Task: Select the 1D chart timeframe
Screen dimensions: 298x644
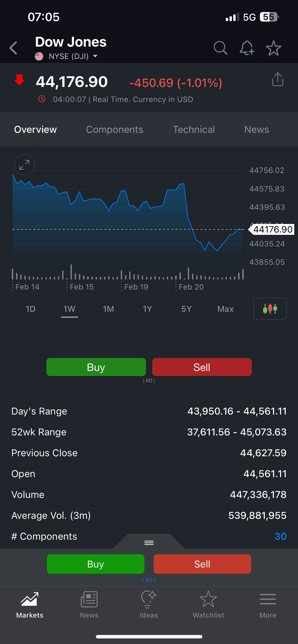Action: click(31, 309)
